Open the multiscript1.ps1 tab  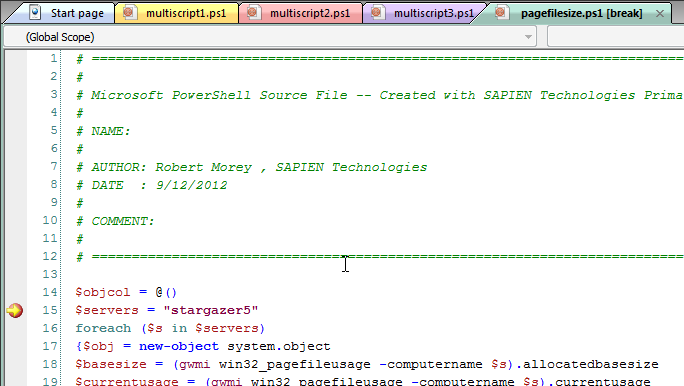[x=177, y=13]
